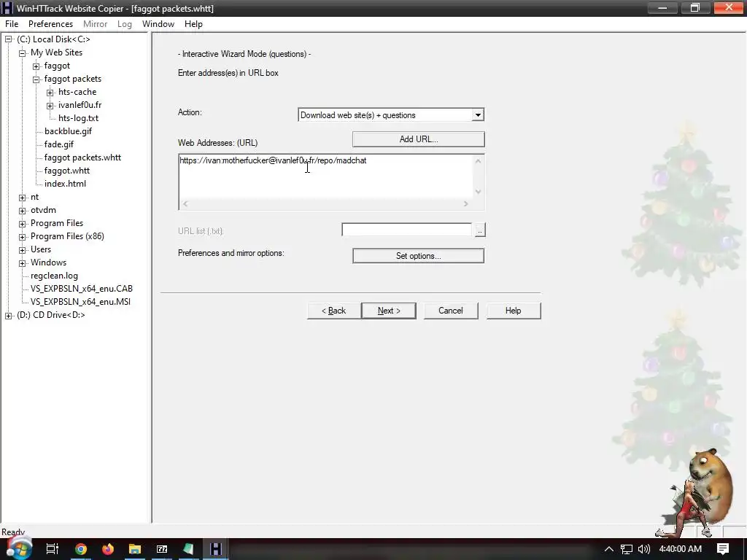Screen dimensions: 747x560
Task: Launch Firefox from taskbar
Action: coord(108,549)
